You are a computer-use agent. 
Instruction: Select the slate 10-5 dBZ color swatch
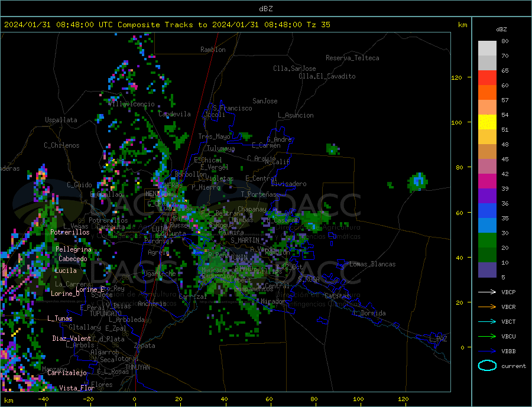coord(487,270)
